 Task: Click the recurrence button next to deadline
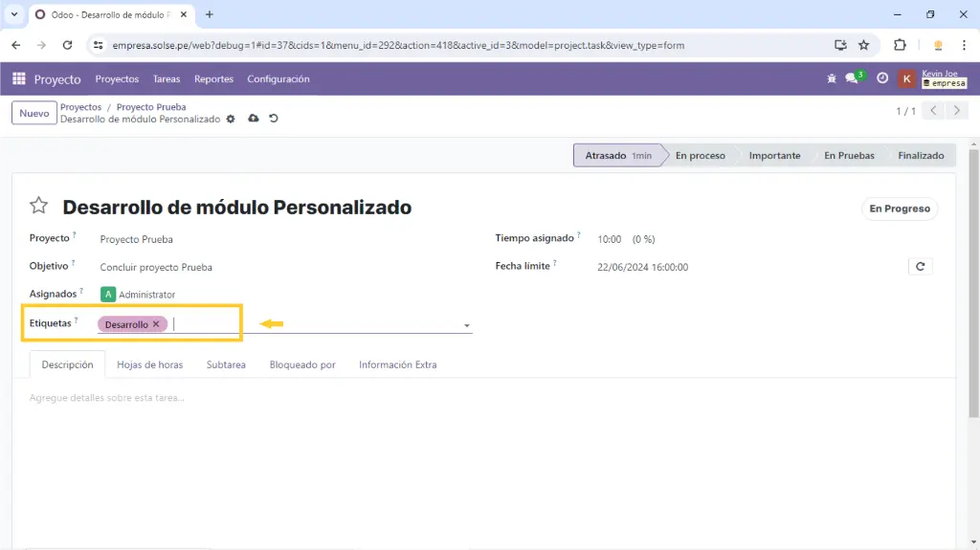(x=920, y=267)
